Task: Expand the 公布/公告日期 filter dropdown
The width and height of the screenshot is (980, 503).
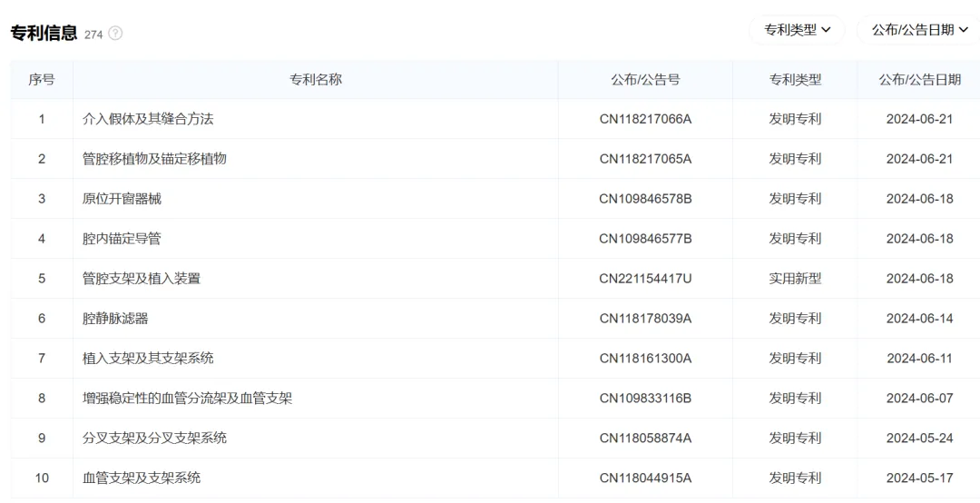Action: [x=919, y=30]
